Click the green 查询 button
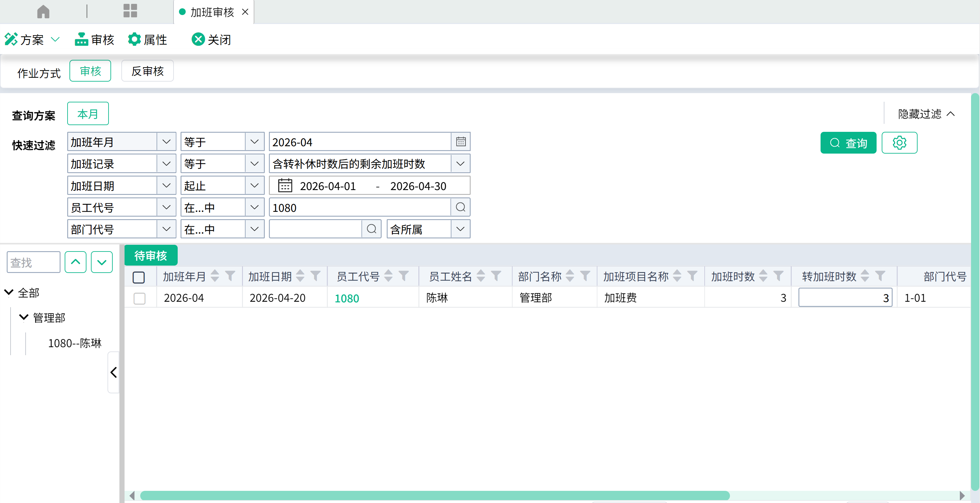980x503 pixels. [x=848, y=143]
